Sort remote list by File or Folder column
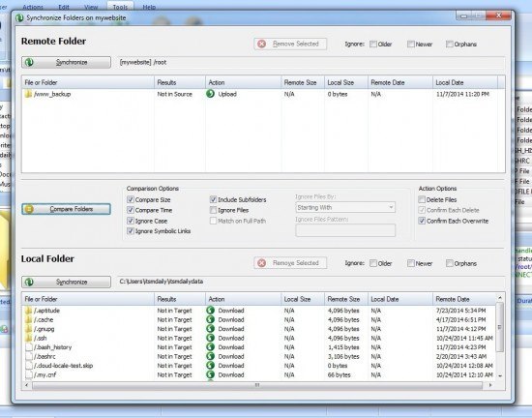Viewport: 532px width, 418px height. [88, 82]
